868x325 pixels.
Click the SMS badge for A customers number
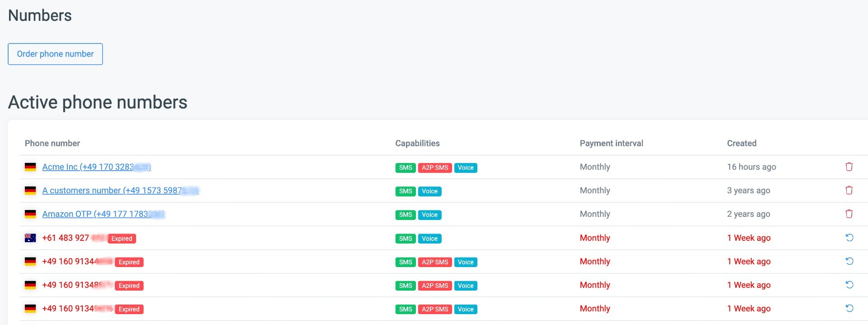pyautogui.click(x=405, y=191)
